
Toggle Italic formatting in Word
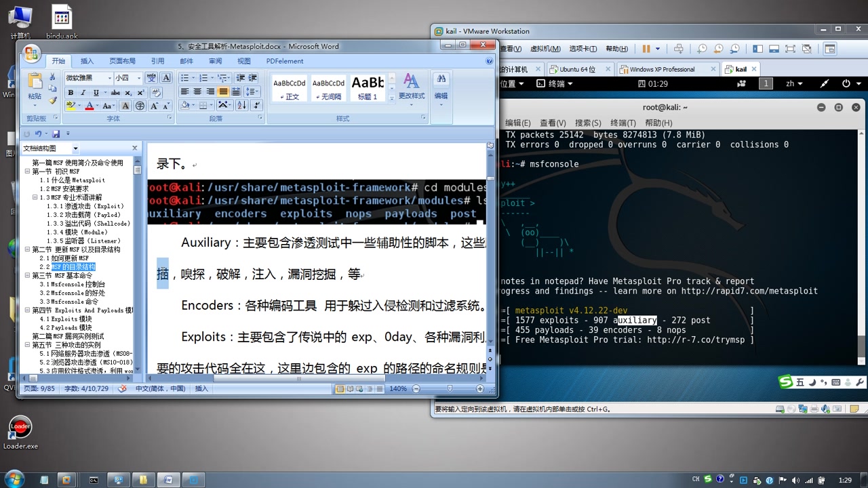83,92
